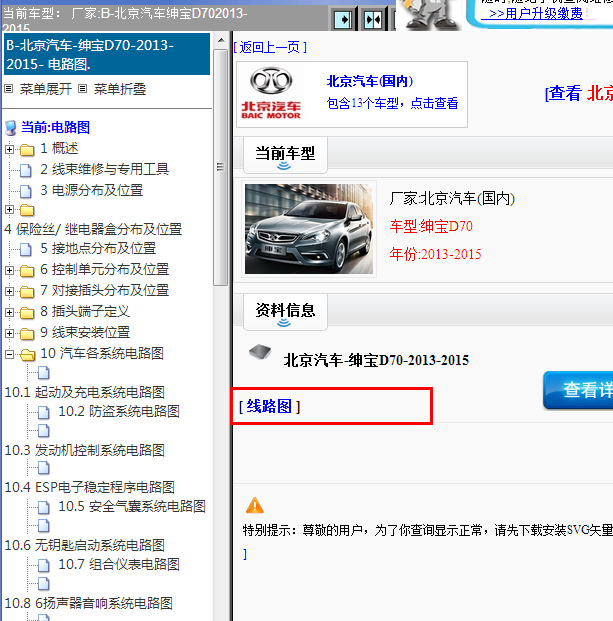Open 2 线束维修与专用工具 item
This screenshot has width=613, height=621.
105,169
